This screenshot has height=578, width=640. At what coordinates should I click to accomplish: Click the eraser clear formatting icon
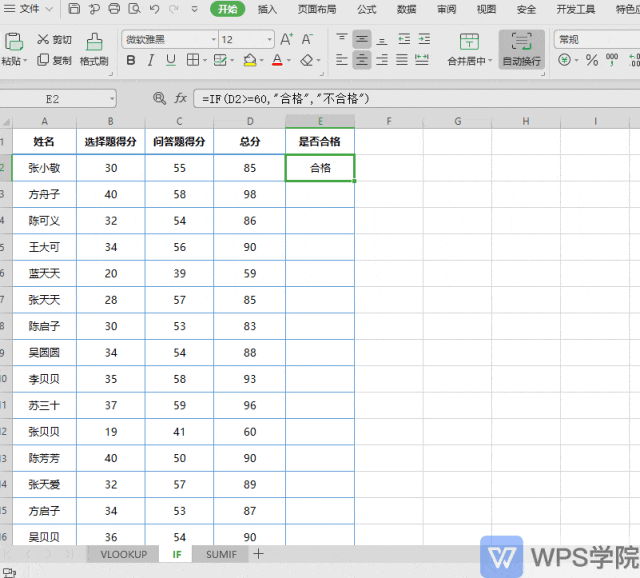tap(307, 60)
